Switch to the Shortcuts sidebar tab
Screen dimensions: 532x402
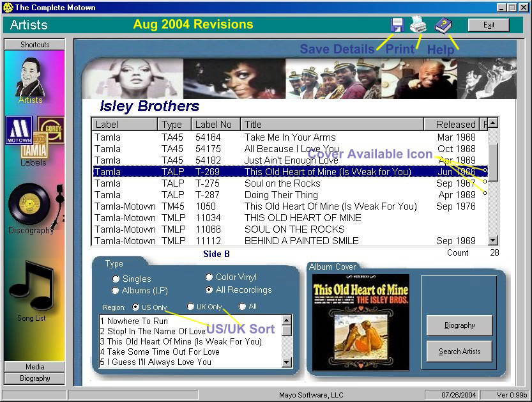click(34, 45)
